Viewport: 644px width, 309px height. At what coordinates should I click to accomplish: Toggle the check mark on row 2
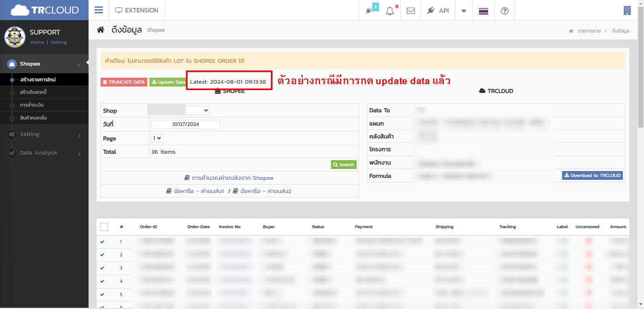tap(102, 255)
